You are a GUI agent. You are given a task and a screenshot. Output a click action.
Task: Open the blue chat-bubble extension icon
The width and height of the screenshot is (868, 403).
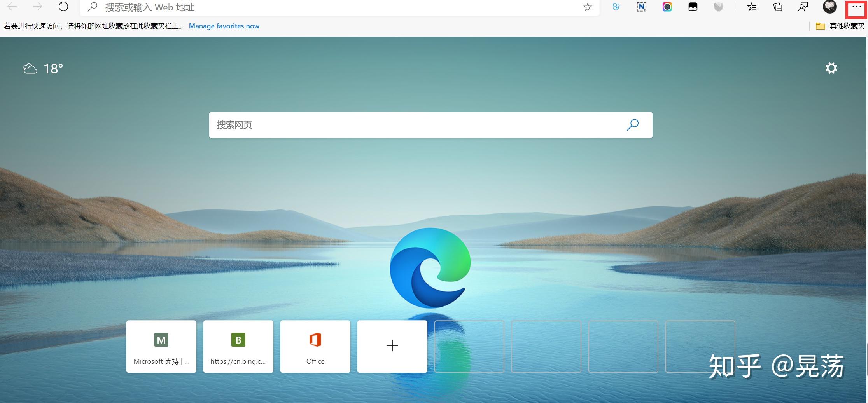click(x=616, y=7)
